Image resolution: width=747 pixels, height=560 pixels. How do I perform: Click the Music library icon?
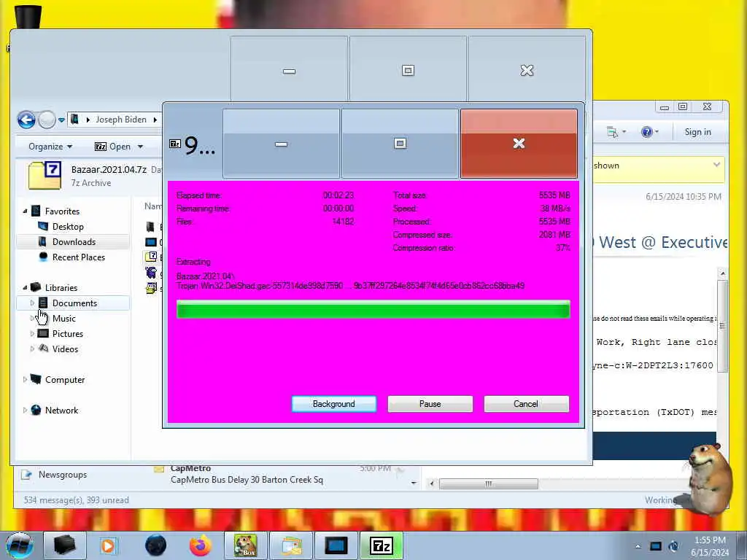point(43,317)
